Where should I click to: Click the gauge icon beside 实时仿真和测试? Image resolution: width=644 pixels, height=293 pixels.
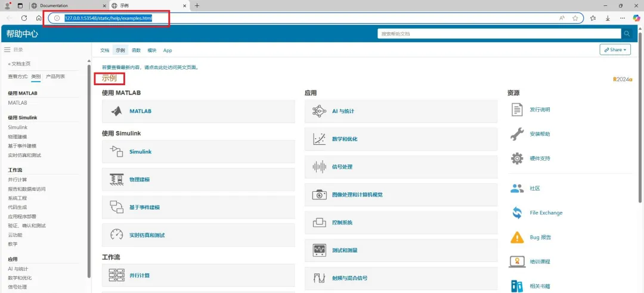point(117,235)
